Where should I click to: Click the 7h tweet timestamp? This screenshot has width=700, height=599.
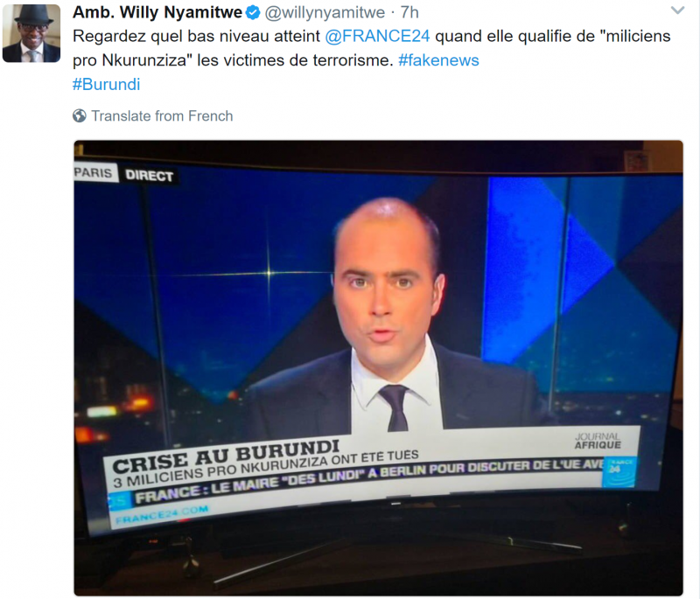click(409, 12)
